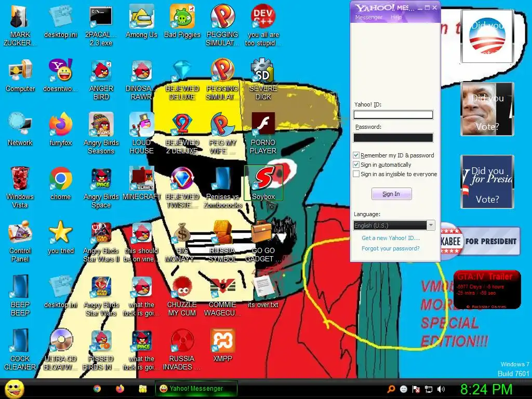Launch the XMPP XAMPP shortcut
The height and width of the screenshot is (399, 532).
tap(222, 345)
